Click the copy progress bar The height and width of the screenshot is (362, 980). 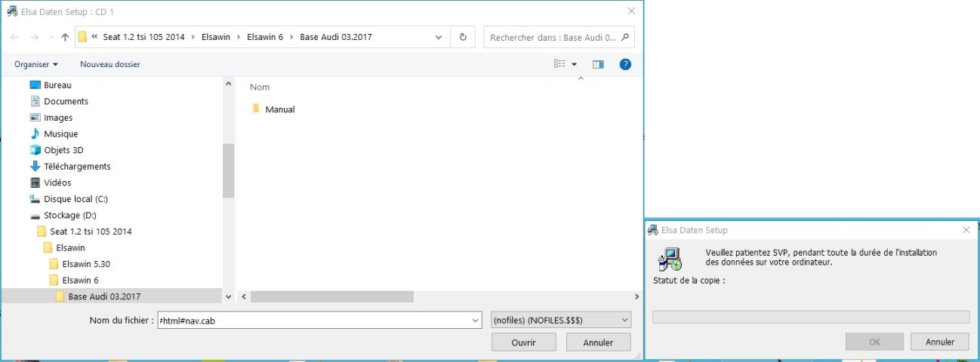[x=810, y=317]
